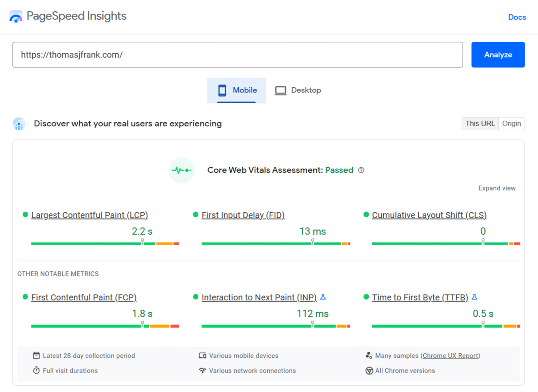Viewport: 538px width, 392px height.
Task: Click the mobile devices icon
Action: [202, 355]
